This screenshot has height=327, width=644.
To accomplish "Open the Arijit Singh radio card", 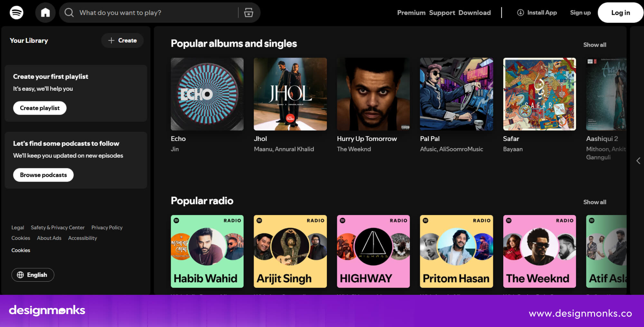I will coord(290,251).
